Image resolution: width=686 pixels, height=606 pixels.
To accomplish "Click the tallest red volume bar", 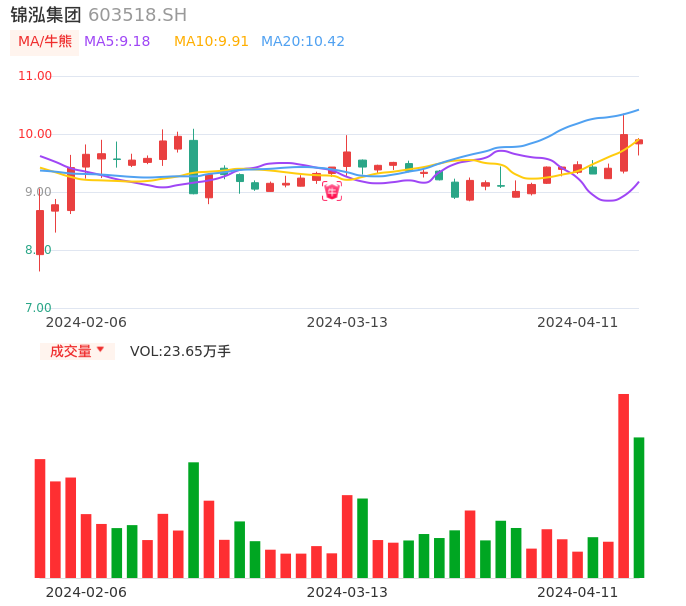I will tap(623, 485).
